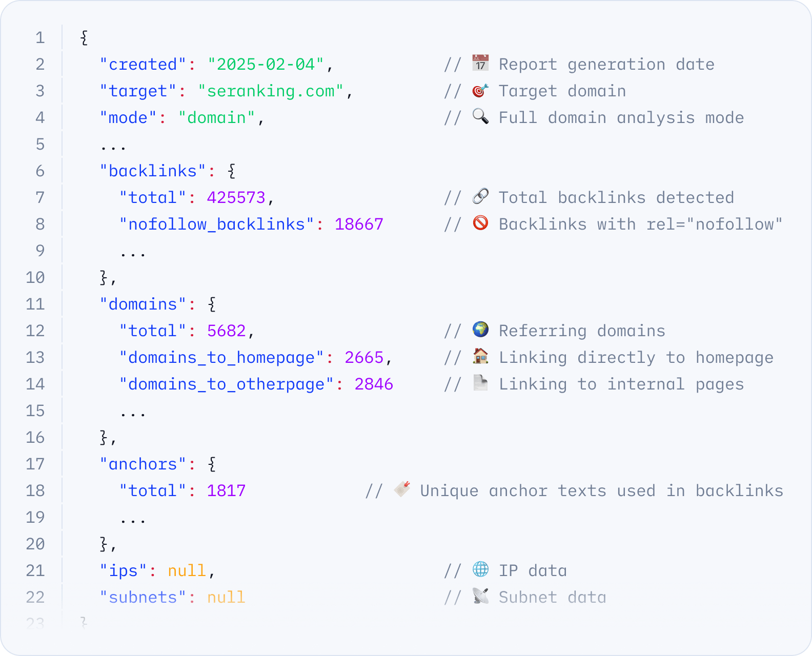Click the "nofollow_backlinks" key
The image size is (812, 656).
216,224
